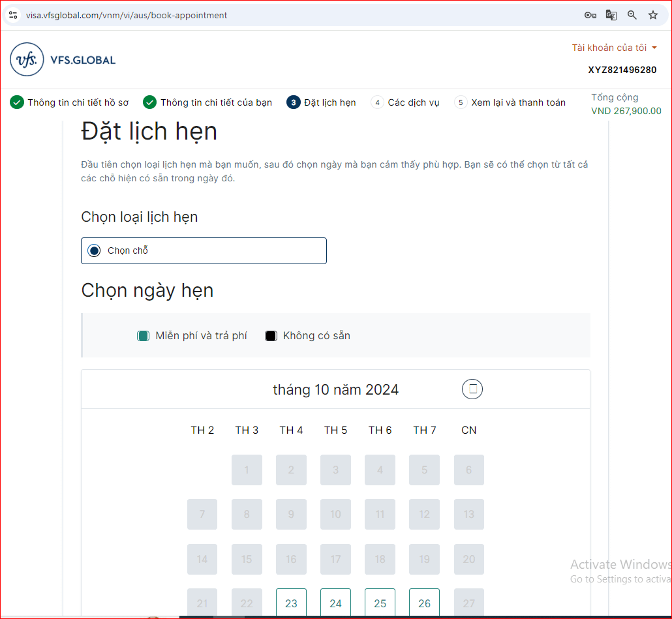Select October 23 appointment date
The image size is (672, 619).
coord(291,603)
